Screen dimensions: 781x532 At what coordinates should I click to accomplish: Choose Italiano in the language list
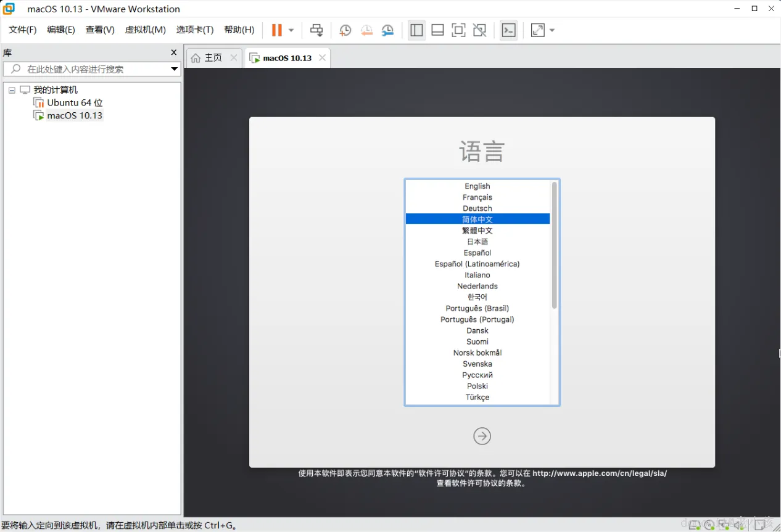pyautogui.click(x=477, y=275)
